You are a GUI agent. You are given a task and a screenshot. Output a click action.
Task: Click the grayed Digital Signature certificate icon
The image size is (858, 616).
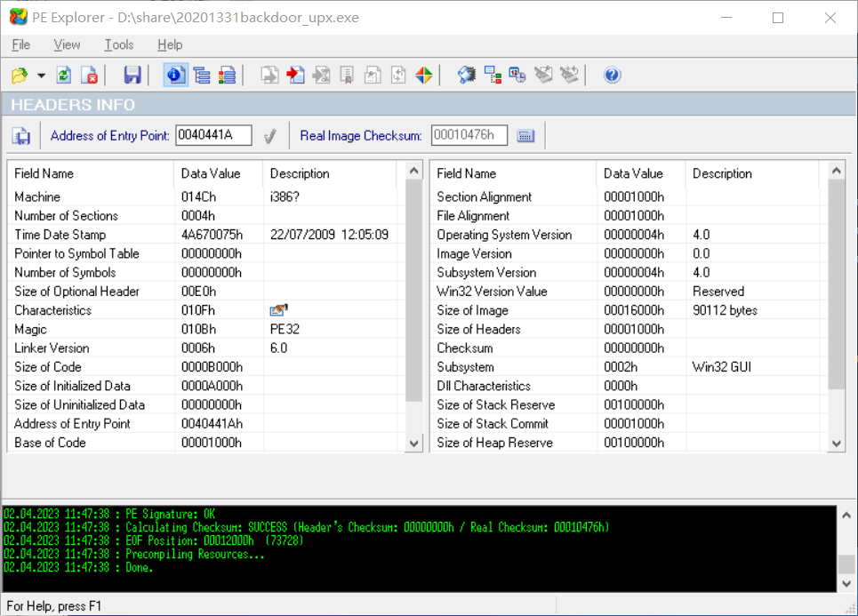coord(347,75)
